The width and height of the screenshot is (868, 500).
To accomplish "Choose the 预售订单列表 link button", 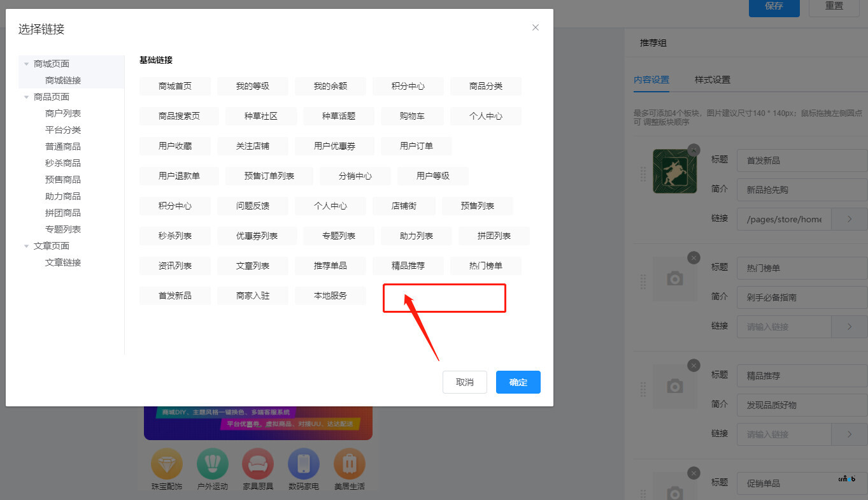I will (x=269, y=176).
